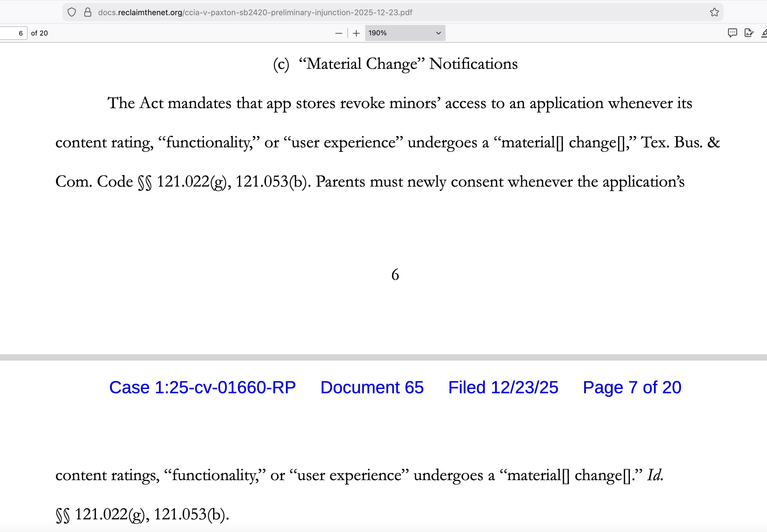Screen dimensions: 767x532
Task: Activate the highlight tool
Action: pos(764,33)
